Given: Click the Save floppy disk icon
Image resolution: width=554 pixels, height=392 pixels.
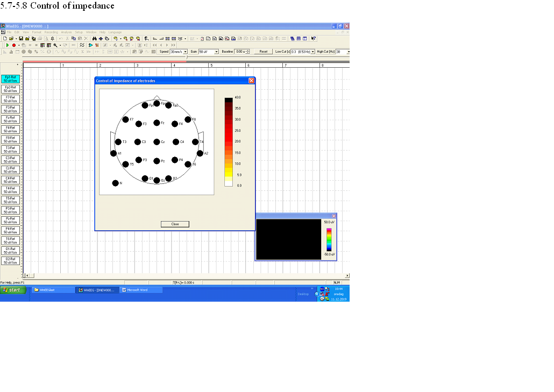Looking at the screenshot, I should tap(21, 39).
